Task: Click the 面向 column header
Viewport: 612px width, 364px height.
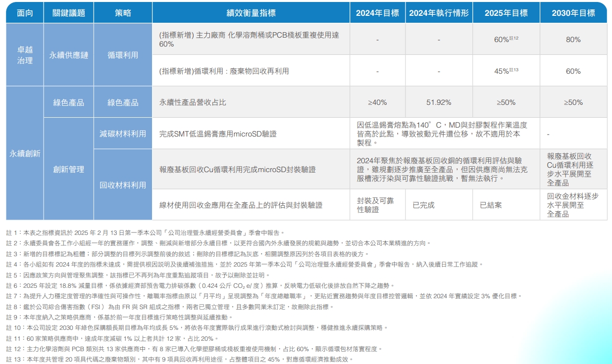Action: pyautogui.click(x=25, y=13)
